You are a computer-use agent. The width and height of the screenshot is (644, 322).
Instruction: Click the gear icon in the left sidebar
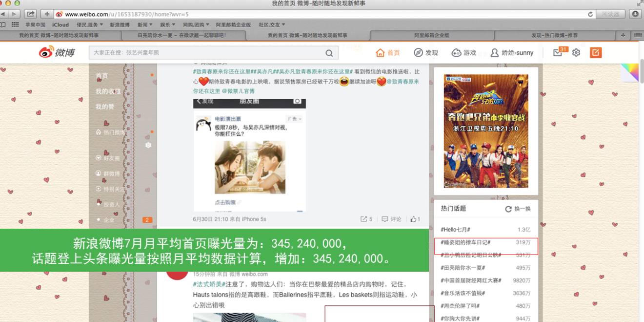point(148,145)
